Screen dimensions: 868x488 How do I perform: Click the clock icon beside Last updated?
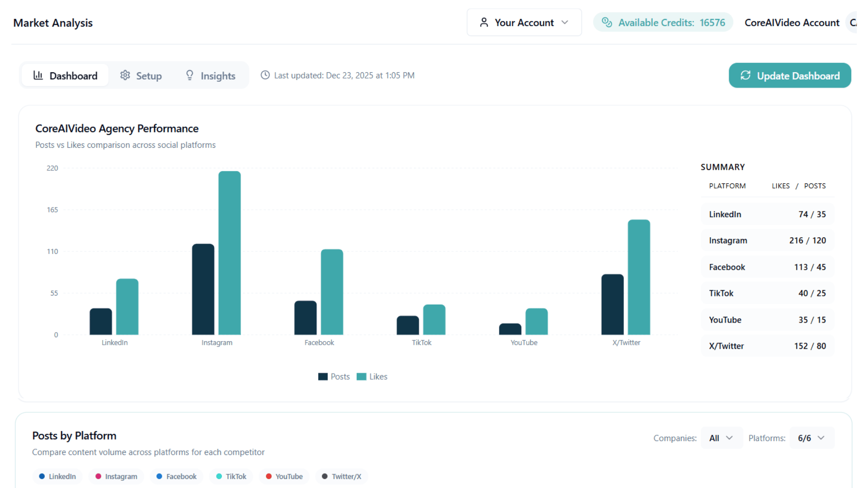click(265, 75)
